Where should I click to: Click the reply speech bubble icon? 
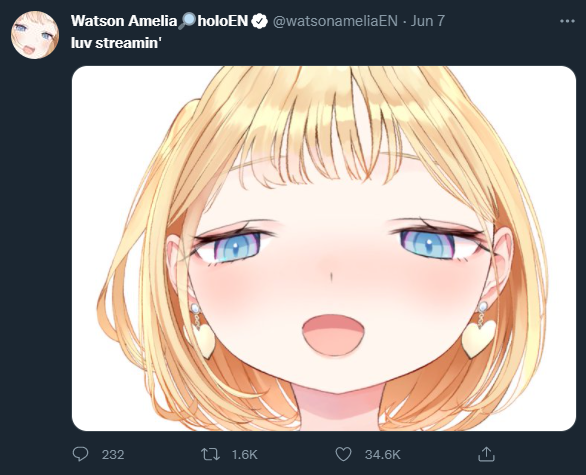click(80, 454)
